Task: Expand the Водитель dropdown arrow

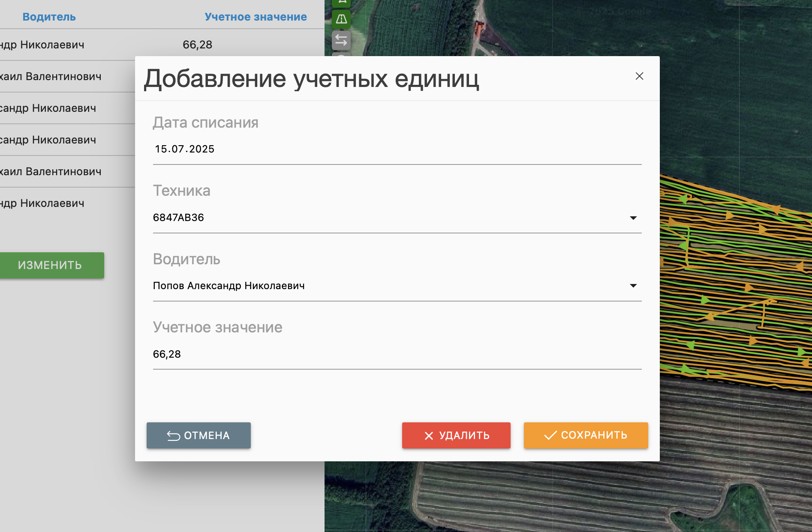Action: 633,286
